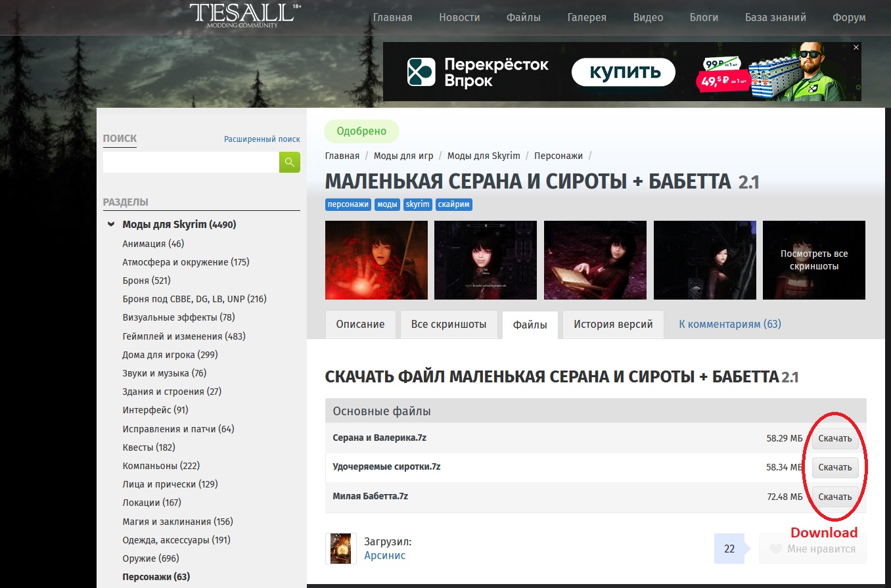The width and height of the screenshot is (891, 588).
Task: Open the red glowing hand screenshot thumbnail
Action: click(377, 260)
